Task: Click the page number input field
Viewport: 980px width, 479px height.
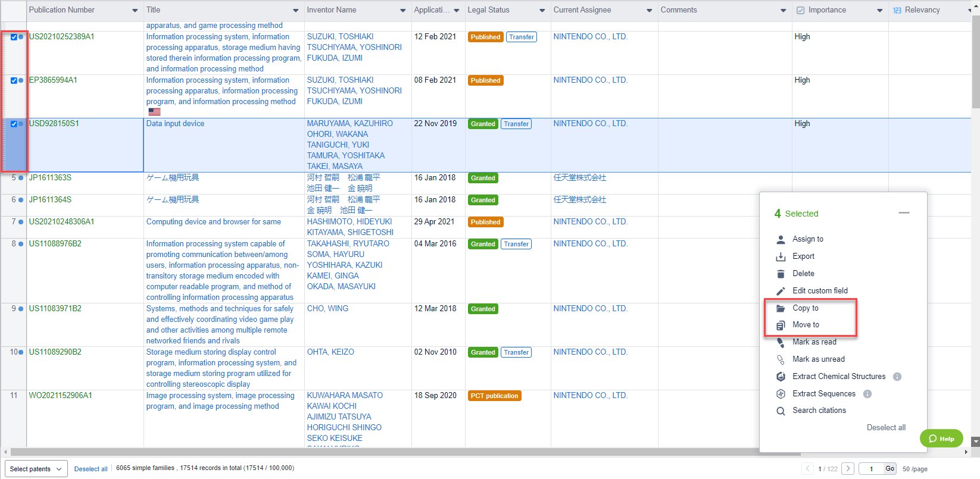Action: coord(871,469)
